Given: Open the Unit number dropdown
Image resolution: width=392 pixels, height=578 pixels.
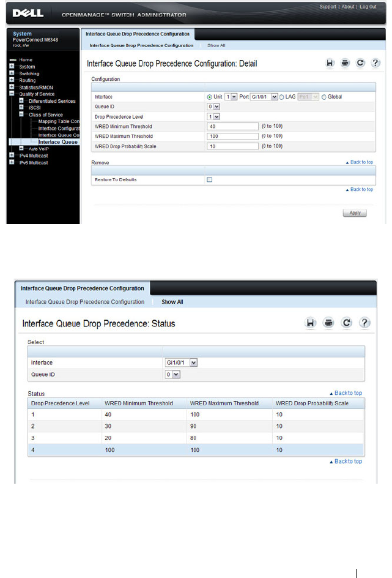Looking at the screenshot, I should [x=231, y=97].
